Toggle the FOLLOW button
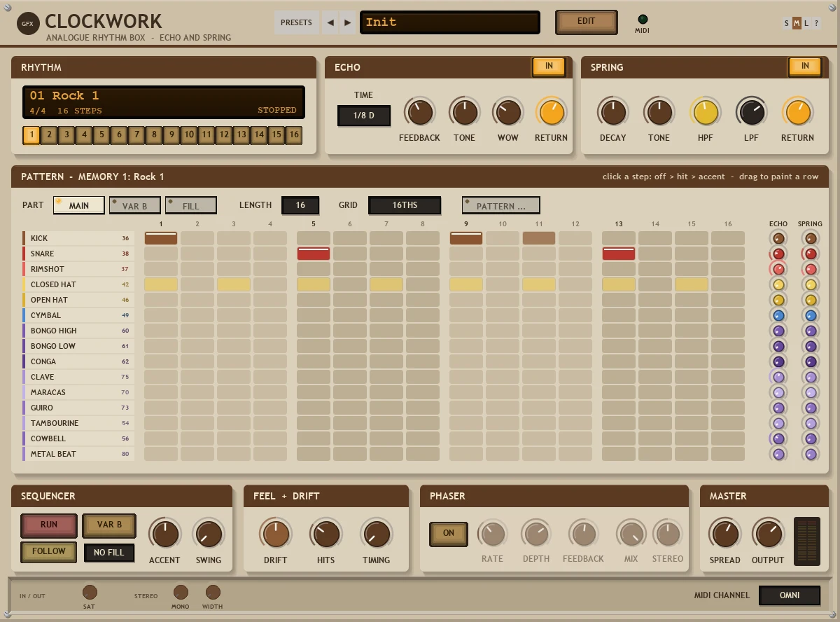The height and width of the screenshot is (622, 840). click(49, 552)
